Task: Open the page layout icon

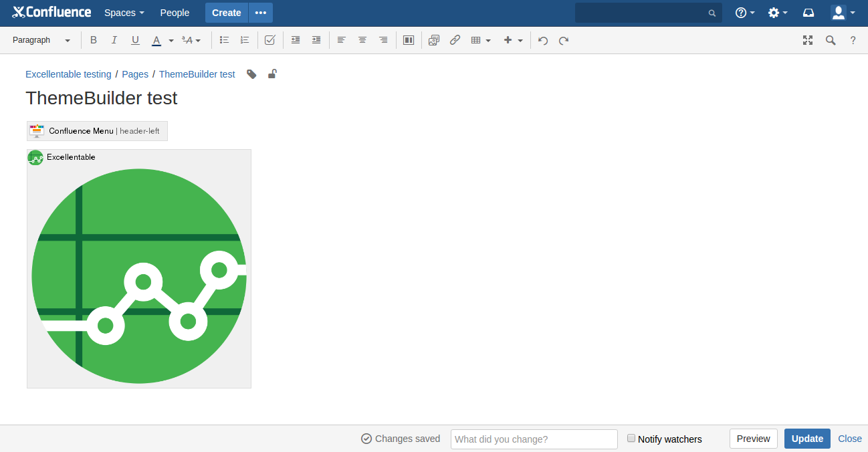Action: [409, 40]
